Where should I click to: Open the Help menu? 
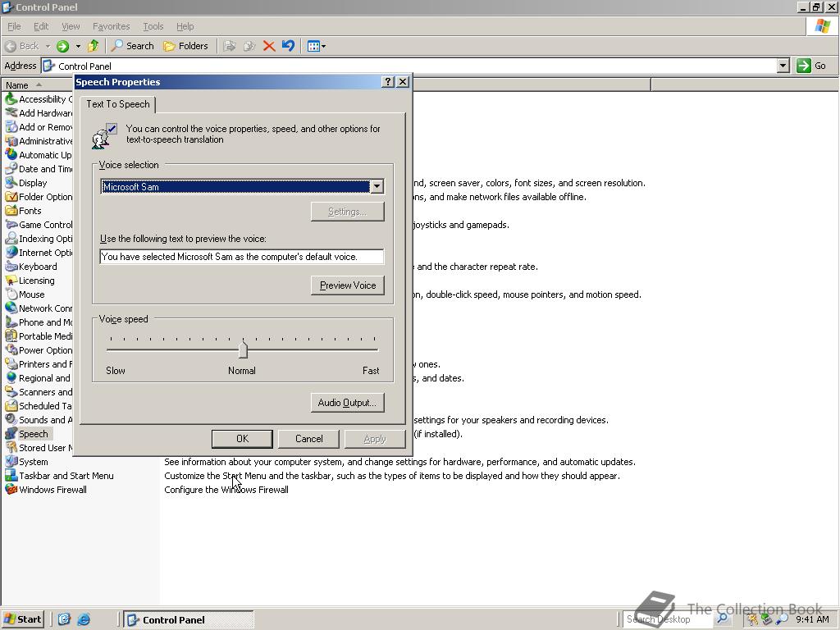click(185, 26)
